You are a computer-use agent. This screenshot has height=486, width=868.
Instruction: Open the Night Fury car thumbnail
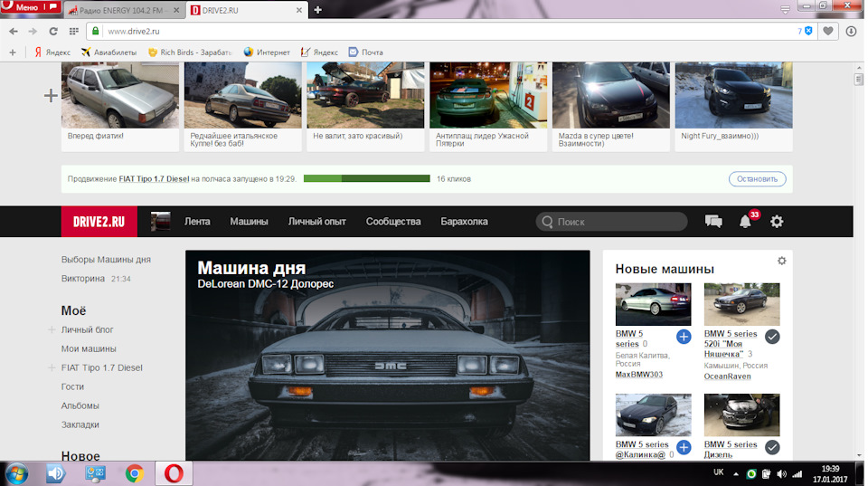734,95
